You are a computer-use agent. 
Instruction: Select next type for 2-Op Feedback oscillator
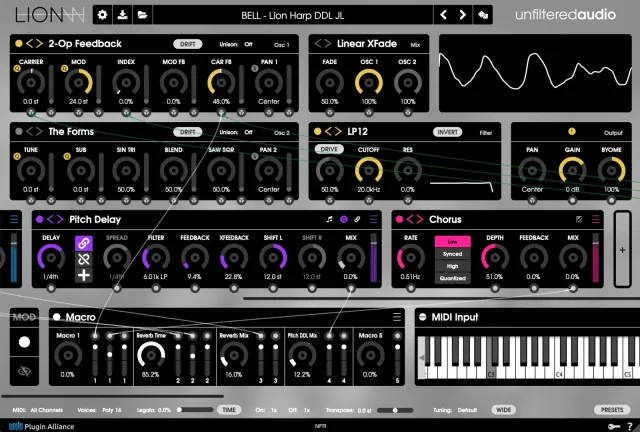(x=39, y=44)
